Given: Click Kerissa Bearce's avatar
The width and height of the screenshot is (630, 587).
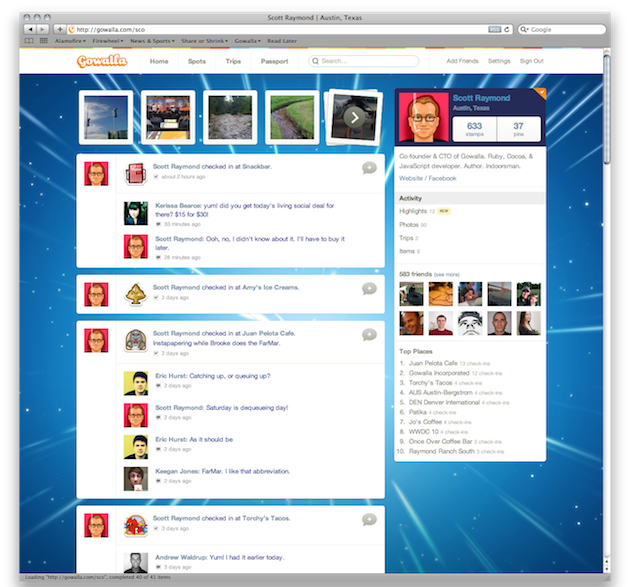Looking at the screenshot, I should (x=136, y=213).
